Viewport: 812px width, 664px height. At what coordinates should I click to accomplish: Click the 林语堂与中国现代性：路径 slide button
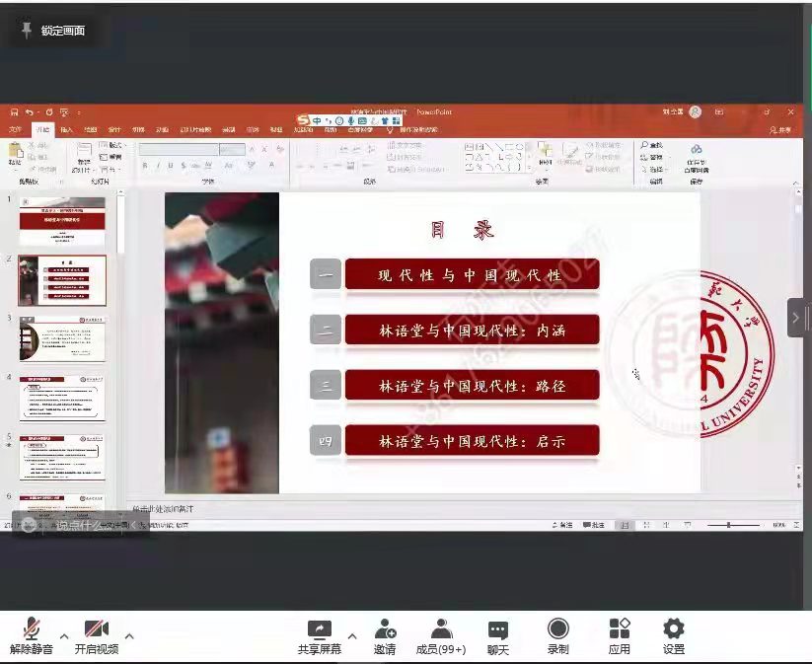(x=472, y=387)
